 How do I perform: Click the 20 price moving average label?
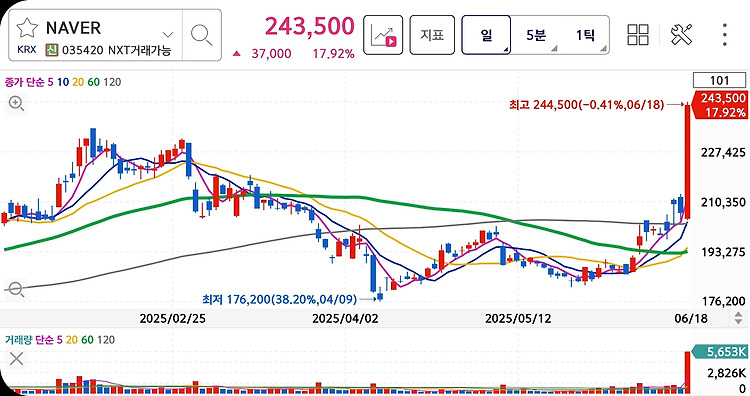tap(78, 82)
